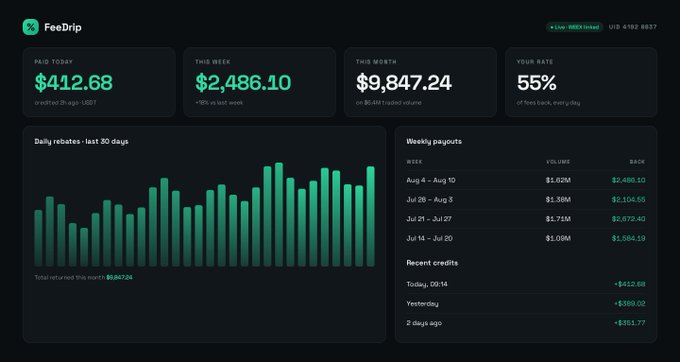Click the THIS MONTH card label
The height and width of the screenshot is (362, 680).
click(376, 62)
